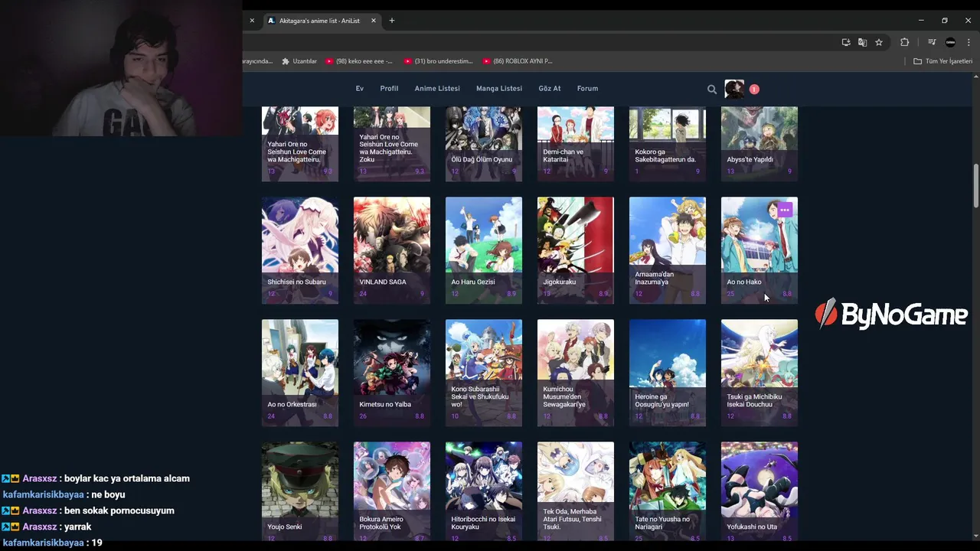Open the red notification badge
Image resolution: width=980 pixels, height=551 pixels.
pyautogui.click(x=754, y=90)
